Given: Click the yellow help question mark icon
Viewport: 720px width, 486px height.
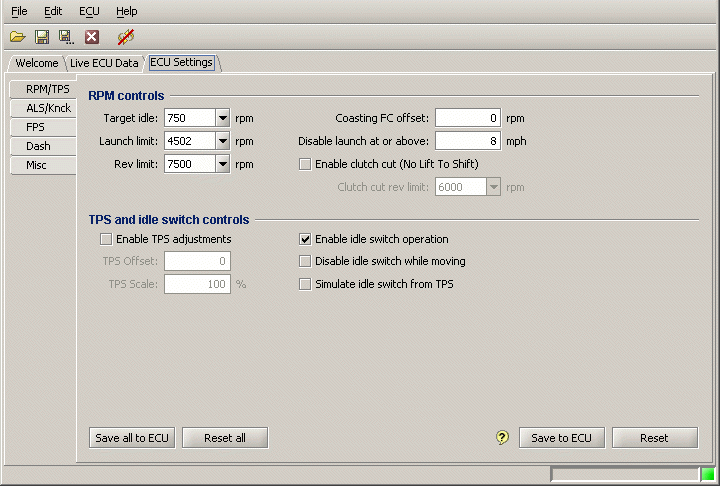Looking at the screenshot, I should pos(503,438).
